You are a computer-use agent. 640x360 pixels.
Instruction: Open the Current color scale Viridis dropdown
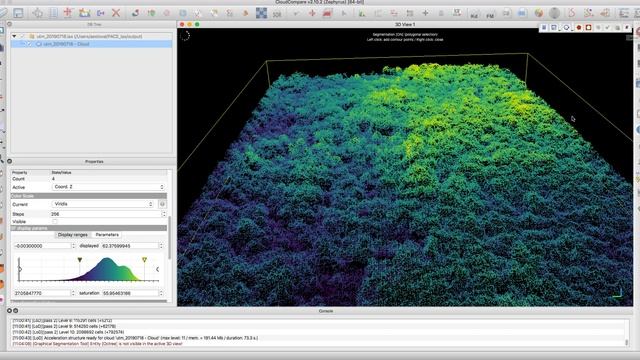pyautogui.click(x=103, y=204)
